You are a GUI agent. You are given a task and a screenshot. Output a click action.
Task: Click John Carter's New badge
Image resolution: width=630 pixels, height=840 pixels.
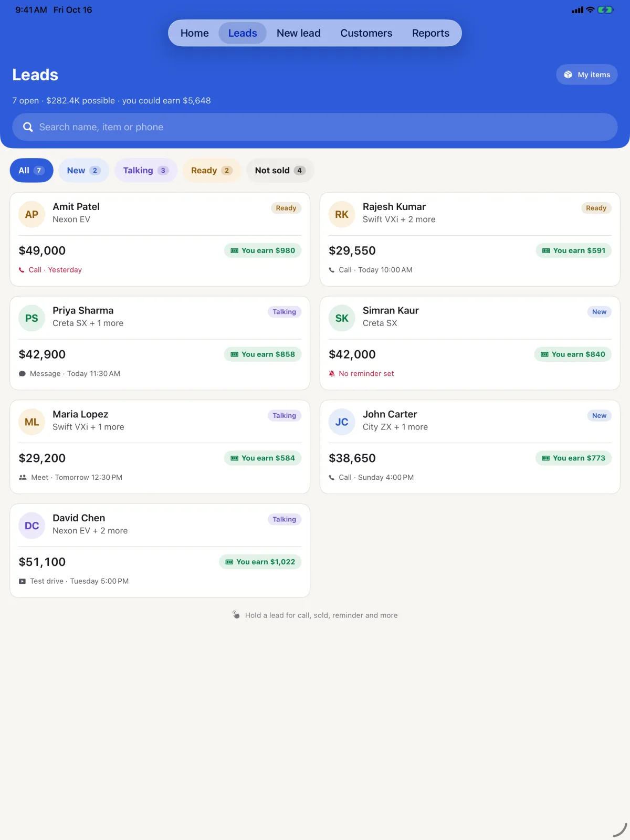tap(599, 416)
